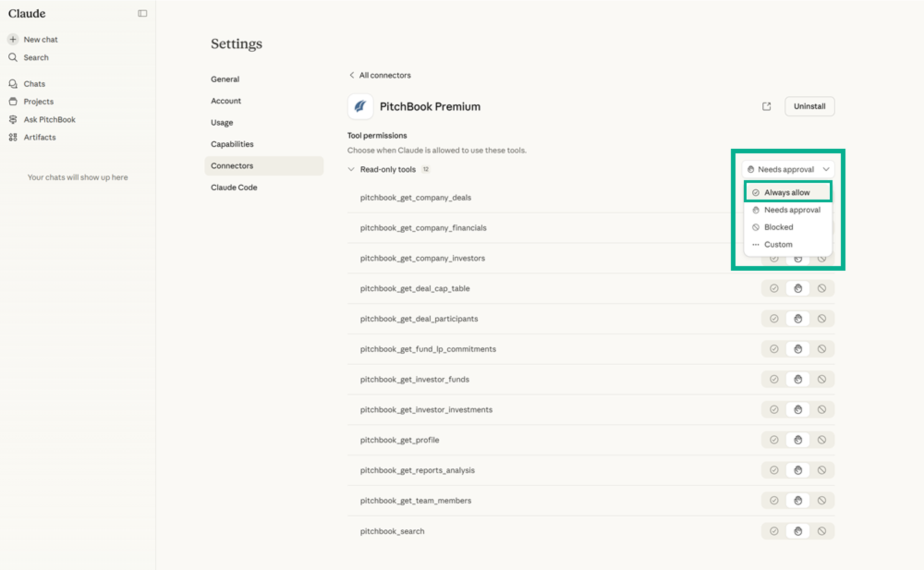Block the pitchbook_get_investor_funds tool
The width and height of the screenshot is (924, 570).
pyautogui.click(x=821, y=379)
